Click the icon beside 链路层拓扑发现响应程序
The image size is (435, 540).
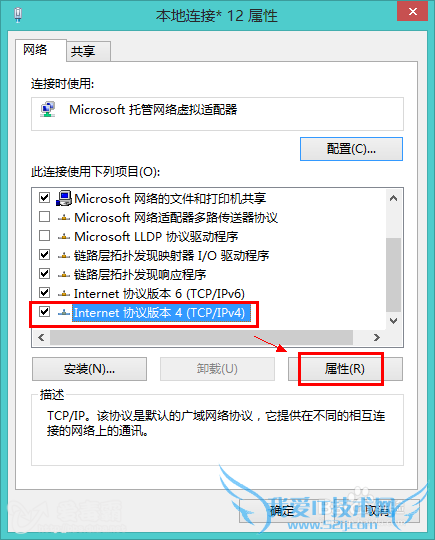[64, 274]
